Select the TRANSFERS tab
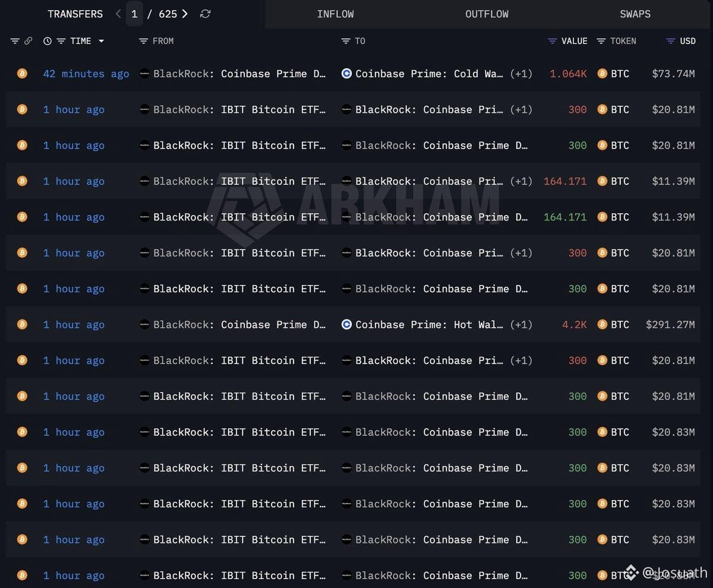 [x=75, y=14]
